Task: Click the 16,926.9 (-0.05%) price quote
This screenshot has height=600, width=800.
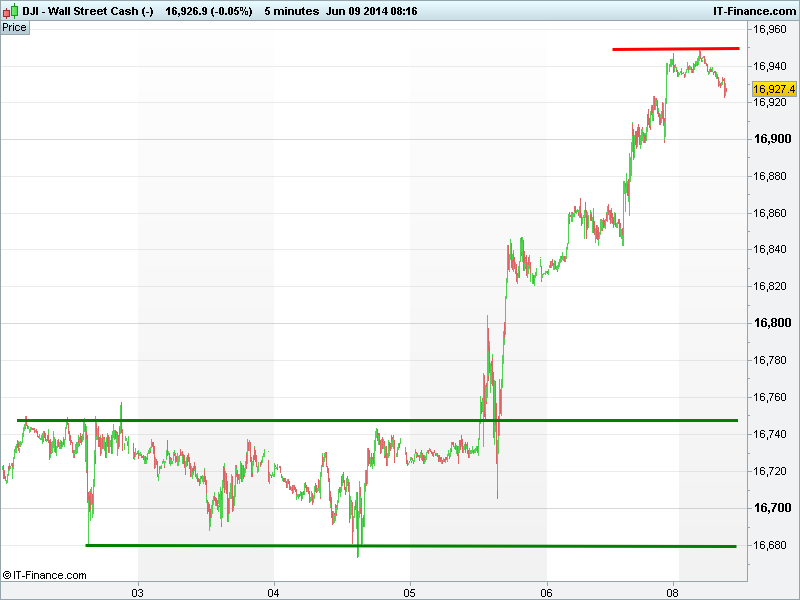Action: (x=208, y=11)
